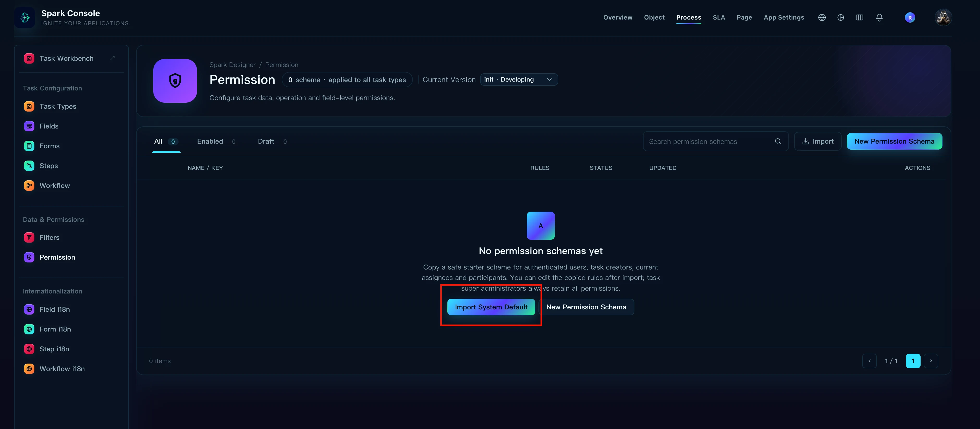Click the blue R badge icon
Screen dimensions: 980x429
pos(910,17)
